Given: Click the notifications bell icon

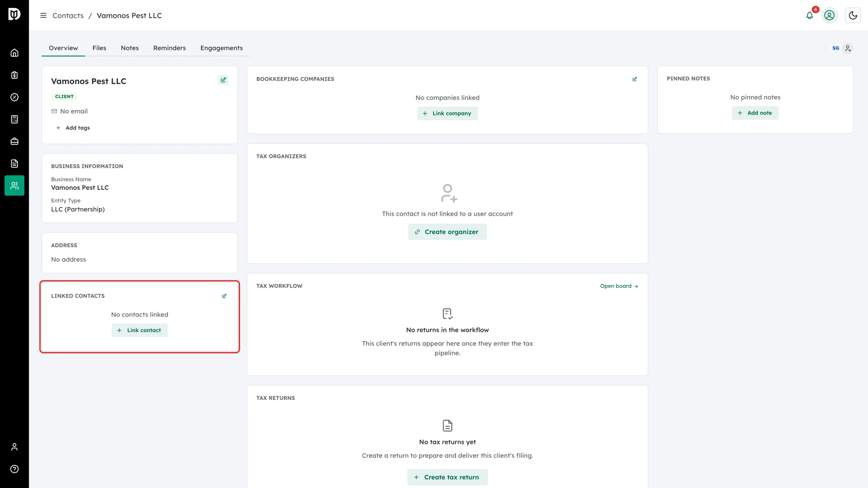Looking at the screenshot, I should (x=810, y=15).
